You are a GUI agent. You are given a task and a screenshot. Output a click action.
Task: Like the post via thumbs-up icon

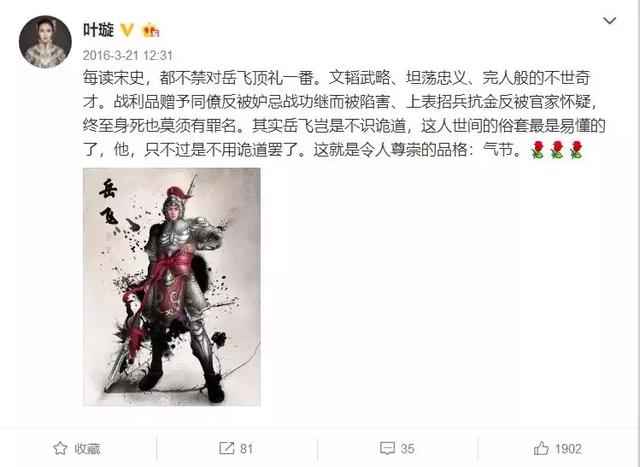tap(541, 448)
